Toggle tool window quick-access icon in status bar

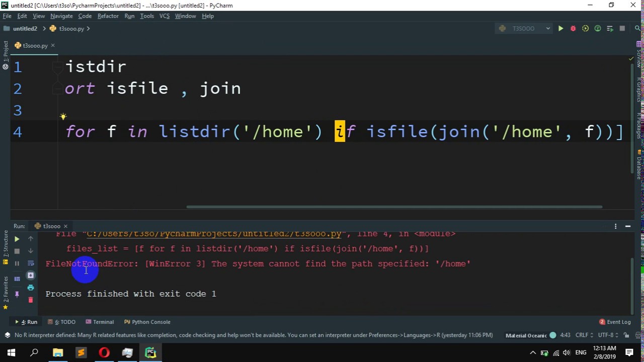[x=7, y=335]
